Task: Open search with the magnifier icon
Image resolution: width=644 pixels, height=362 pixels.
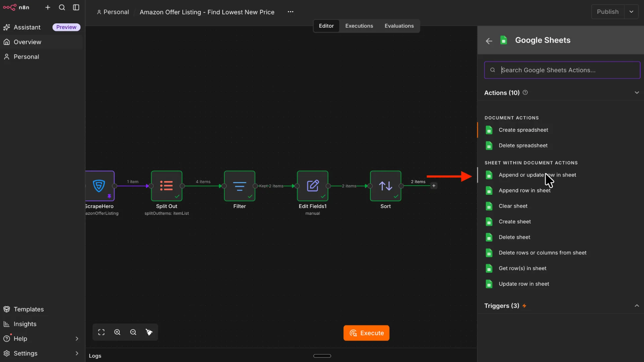Action: pyautogui.click(x=62, y=7)
